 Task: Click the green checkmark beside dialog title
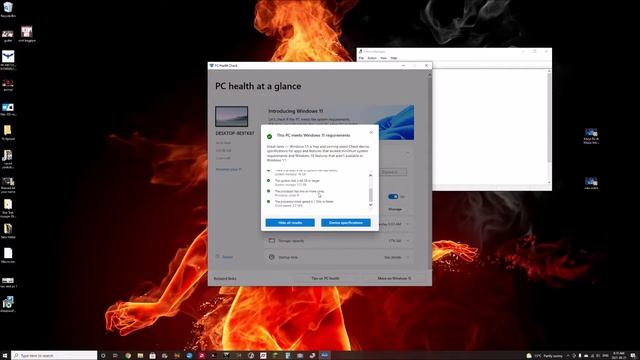click(269, 136)
